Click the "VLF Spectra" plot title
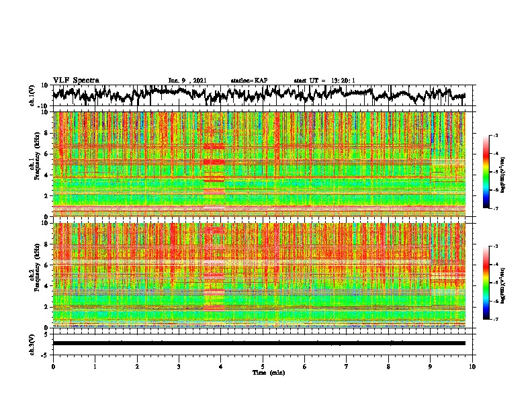The image size is (532, 411). coord(76,81)
